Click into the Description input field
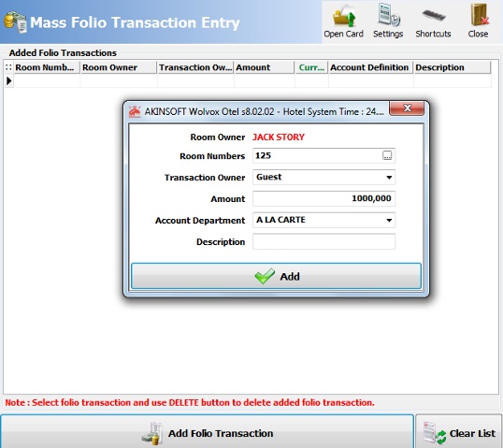This screenshot has width=503, height=448. click(323, 241)
